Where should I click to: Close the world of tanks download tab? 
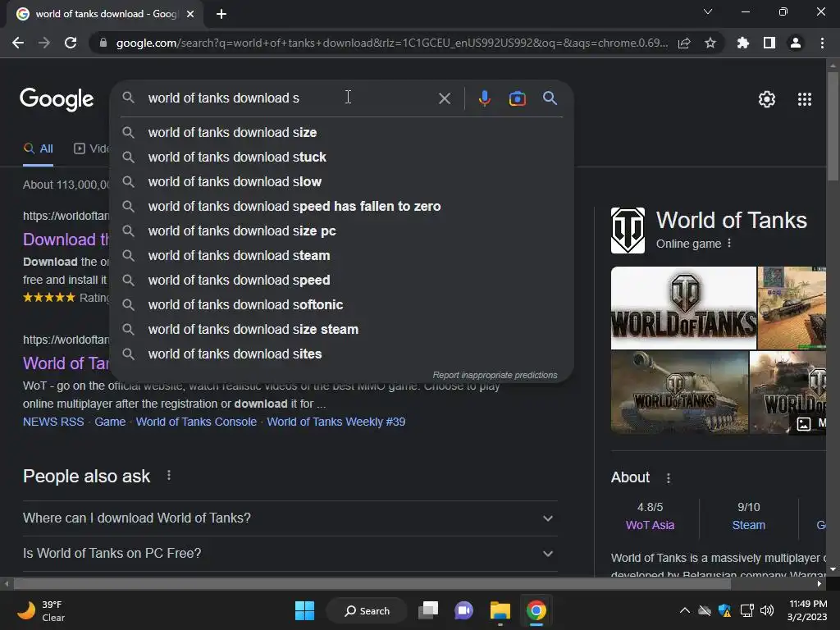click(x=190, y=14)
